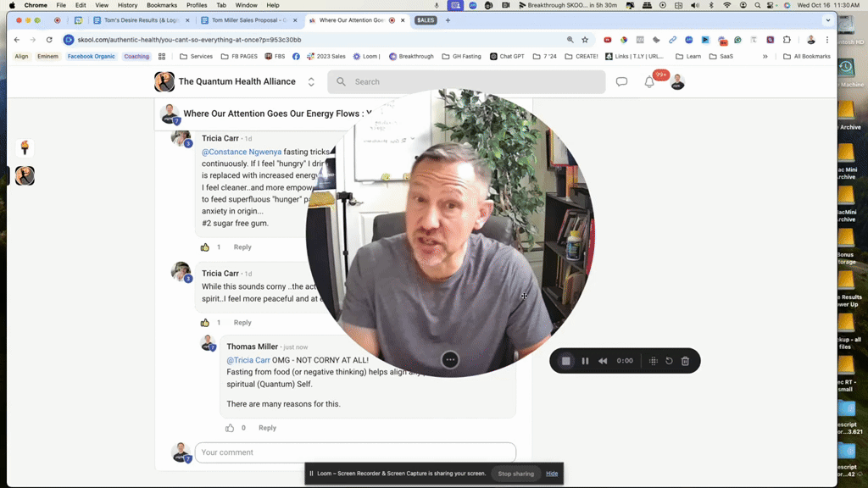Viewport: 868px width, 488px height.
Task: Focus the Skool search field
Action: (x=467, y=82)
